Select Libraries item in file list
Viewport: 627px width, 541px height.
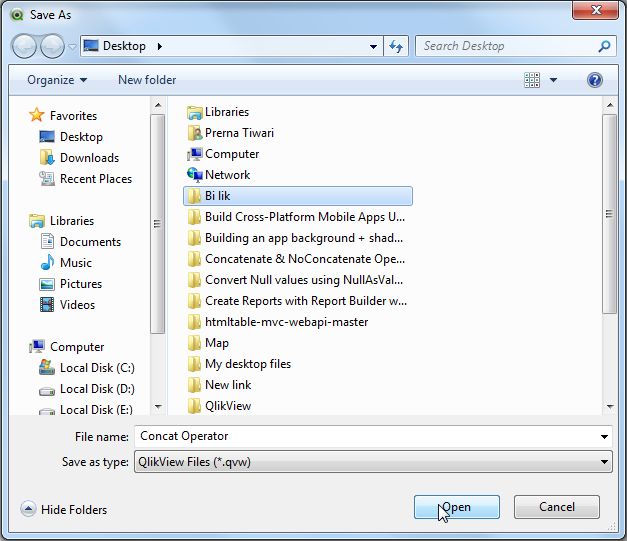(218, 112)
